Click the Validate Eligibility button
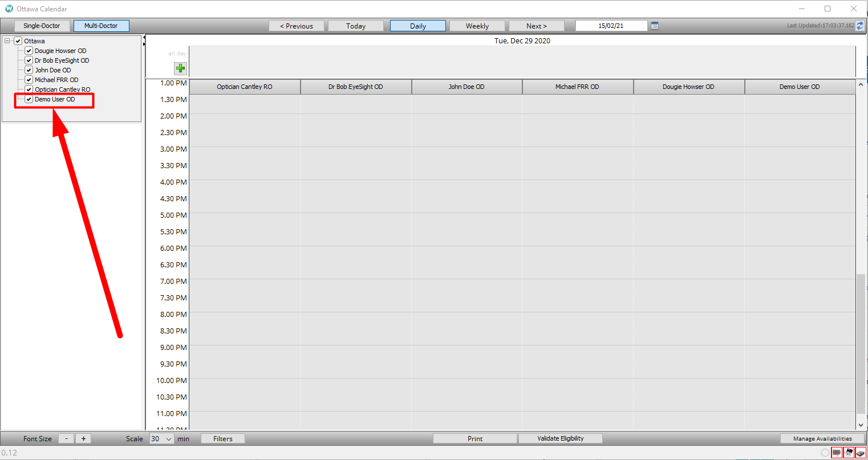Screen dimensions: 868x460 pos(560,438)
